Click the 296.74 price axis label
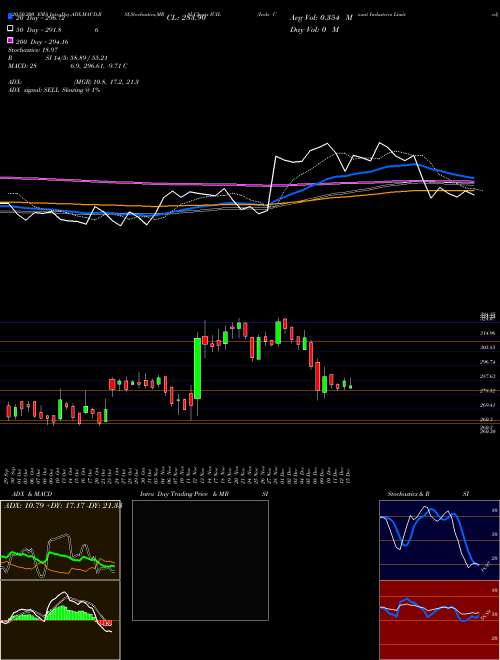Screen dimensions: 500x660 (487, 362)
